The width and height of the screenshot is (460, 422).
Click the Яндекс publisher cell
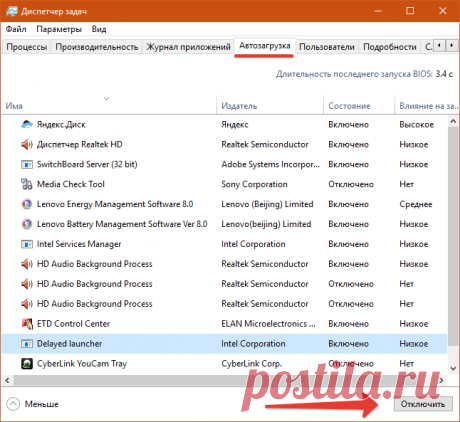235,125
